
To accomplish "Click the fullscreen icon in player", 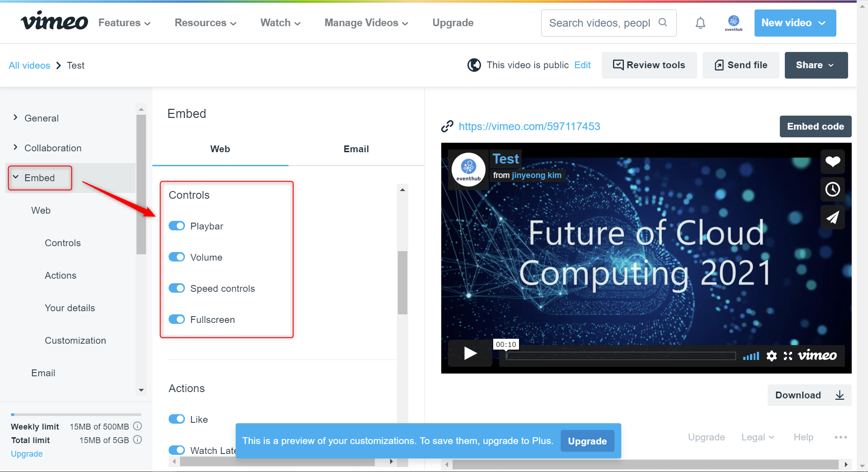I will tap(788, 356).
